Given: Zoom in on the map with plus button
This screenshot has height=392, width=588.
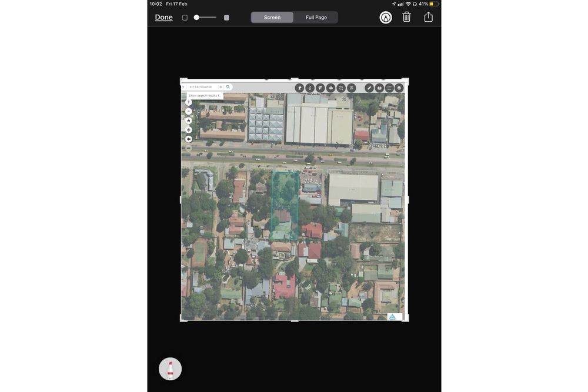Looking at the screenshot, I should 189,102.
